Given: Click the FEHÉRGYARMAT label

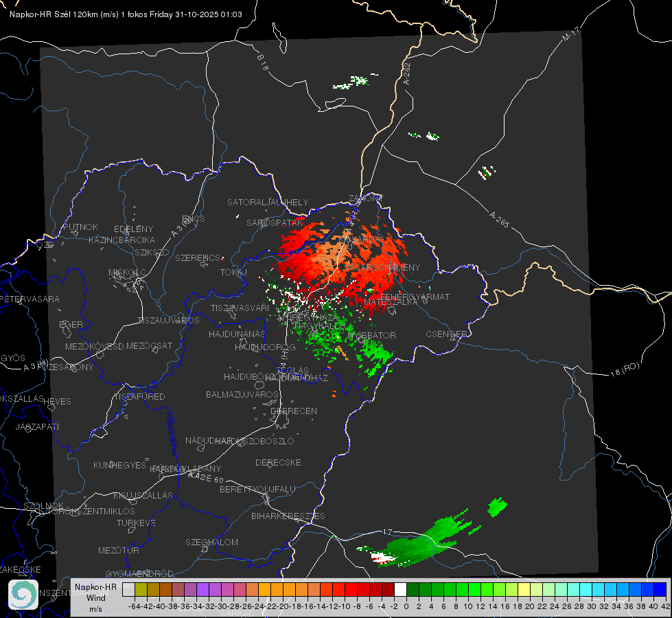Looking at the screenshot, I should (x=415, y=297).
